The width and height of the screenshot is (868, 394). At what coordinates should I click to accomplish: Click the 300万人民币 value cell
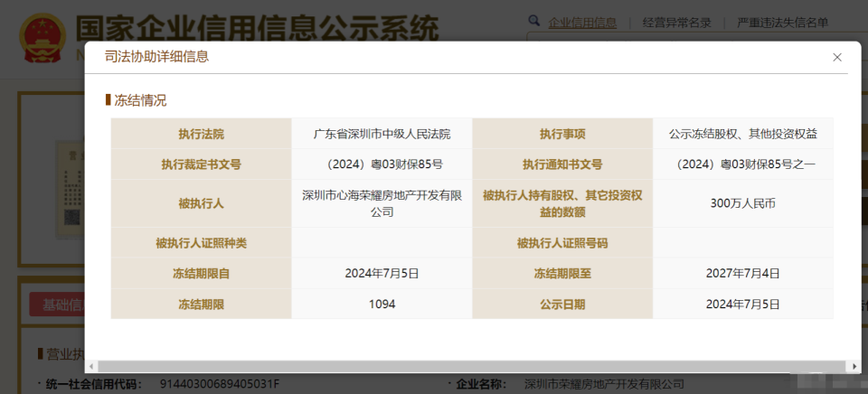click(743, 203)
